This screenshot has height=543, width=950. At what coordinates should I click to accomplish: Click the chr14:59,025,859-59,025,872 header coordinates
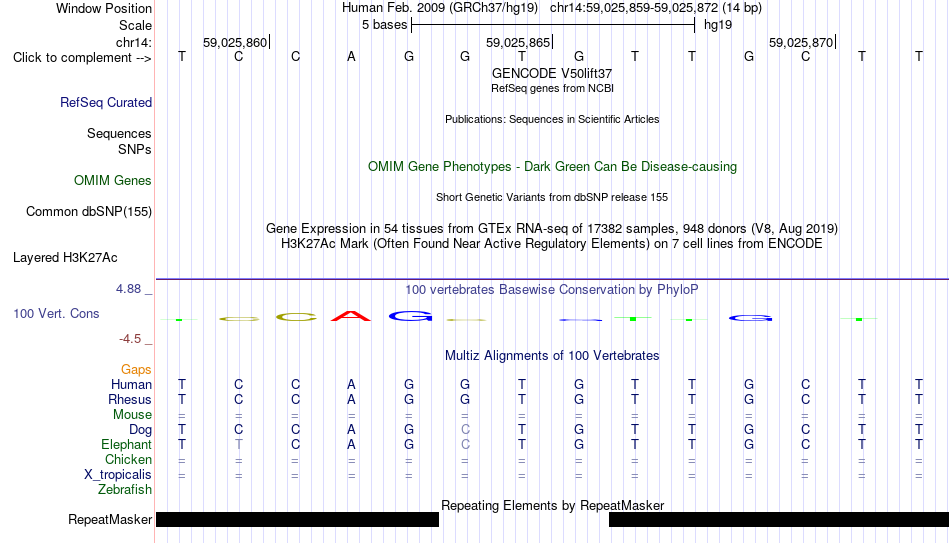[x=634, y=8]
